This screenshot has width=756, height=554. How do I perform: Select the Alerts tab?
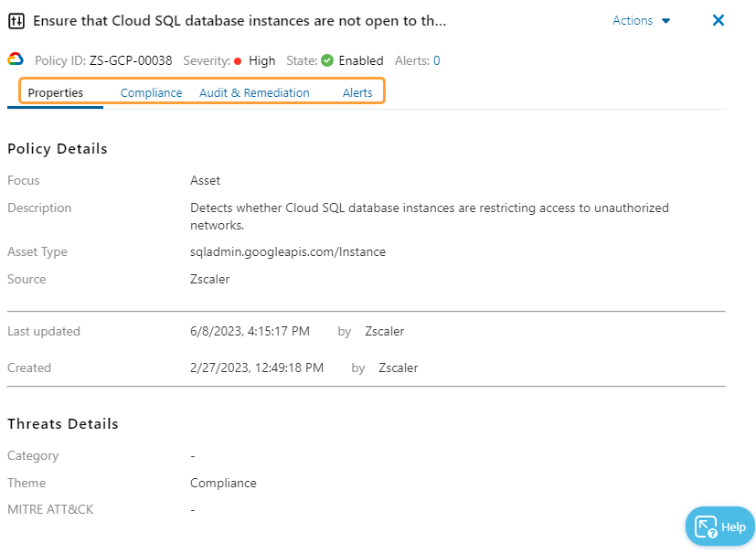[x=357, y=92]
